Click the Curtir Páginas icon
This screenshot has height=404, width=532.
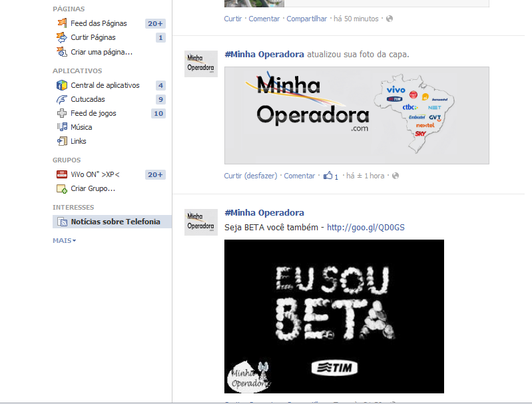61,37
